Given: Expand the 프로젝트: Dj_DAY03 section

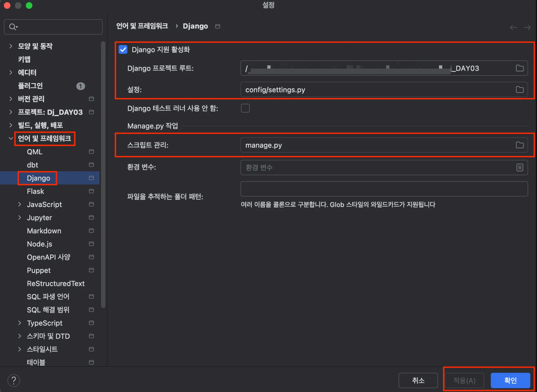Looking at the screenshot, I should click(x=11, y=112).
